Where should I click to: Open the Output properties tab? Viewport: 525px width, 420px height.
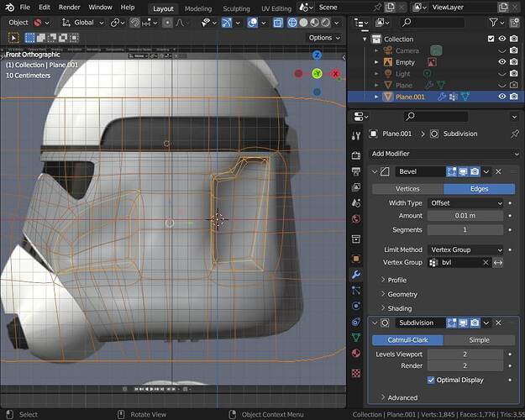[356, 171]
